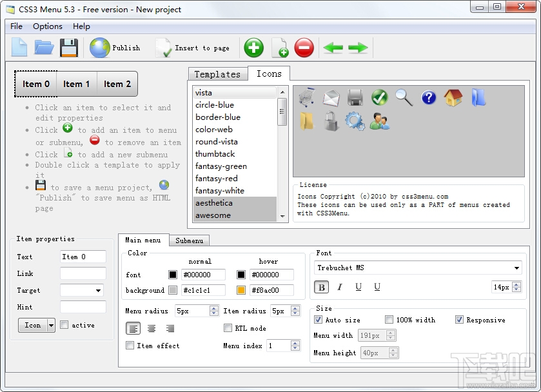This screenshot has width=541, height=392.
Task: Pick the blue gear settings icon
Action: [x=355, y=122]
